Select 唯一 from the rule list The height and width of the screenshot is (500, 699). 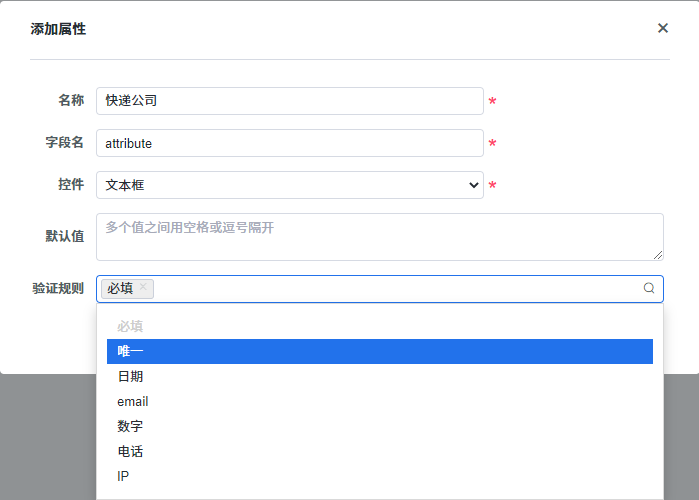(379, 351)
